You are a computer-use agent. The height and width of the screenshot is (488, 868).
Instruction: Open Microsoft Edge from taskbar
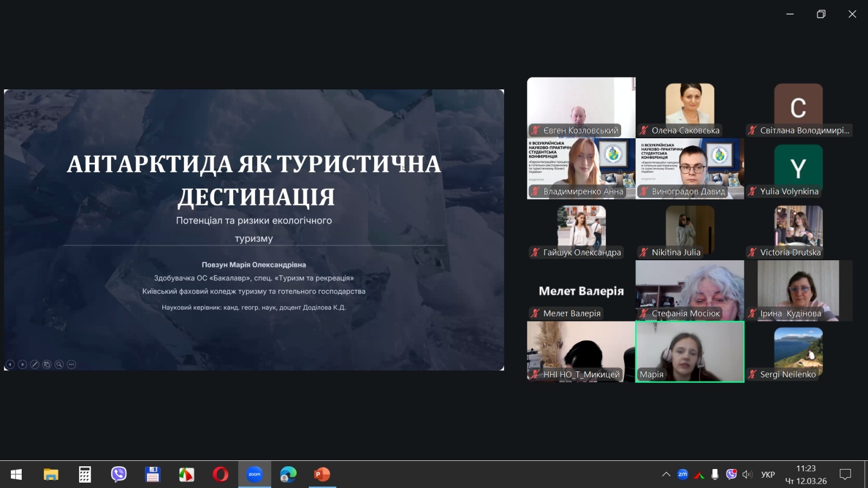pos(288,474)
